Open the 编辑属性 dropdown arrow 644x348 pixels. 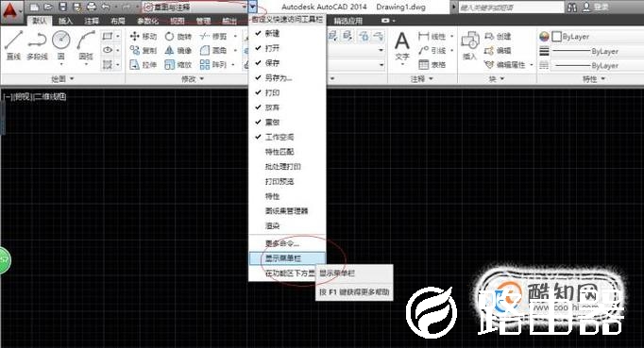pos(531,64)
